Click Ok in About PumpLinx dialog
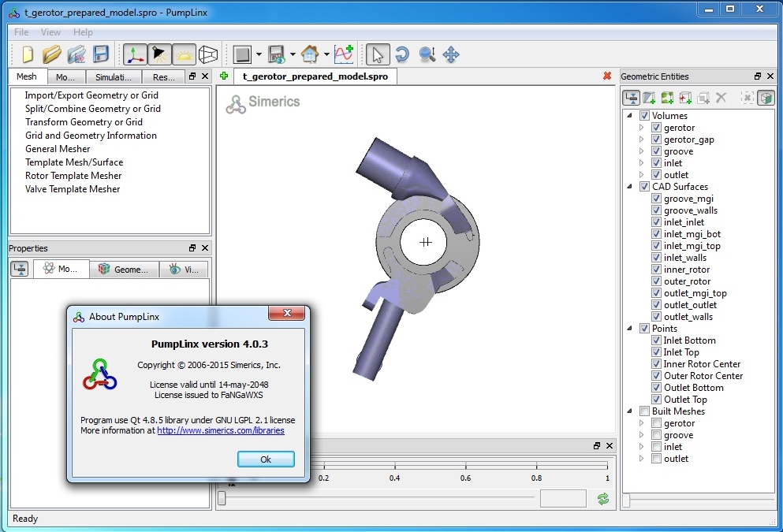783x532 pixels. [x=266, y=459]
